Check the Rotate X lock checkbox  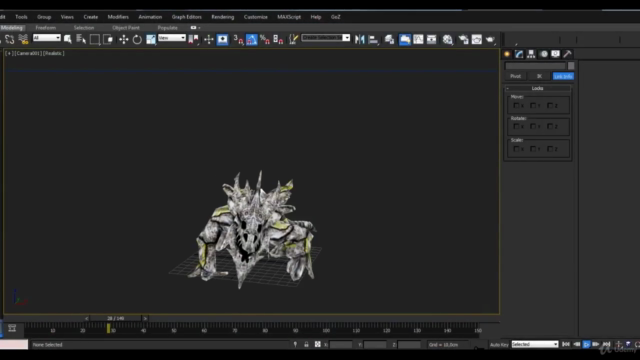tap(516, 127)
